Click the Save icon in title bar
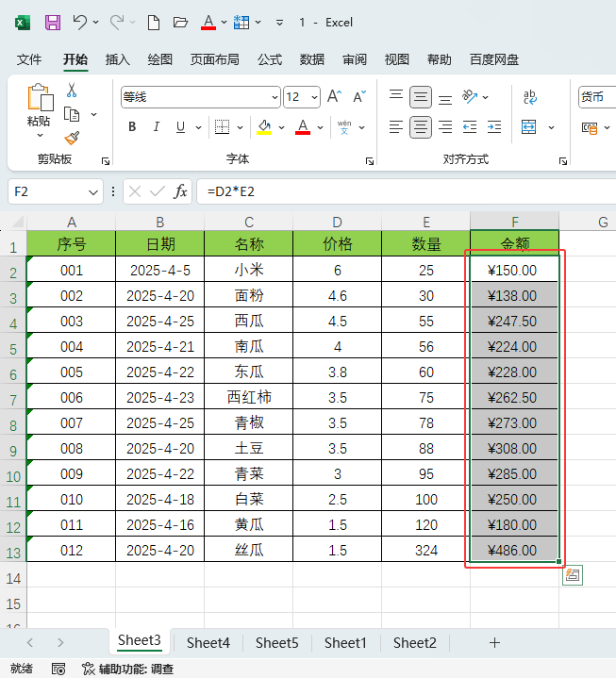 [53, 22]
